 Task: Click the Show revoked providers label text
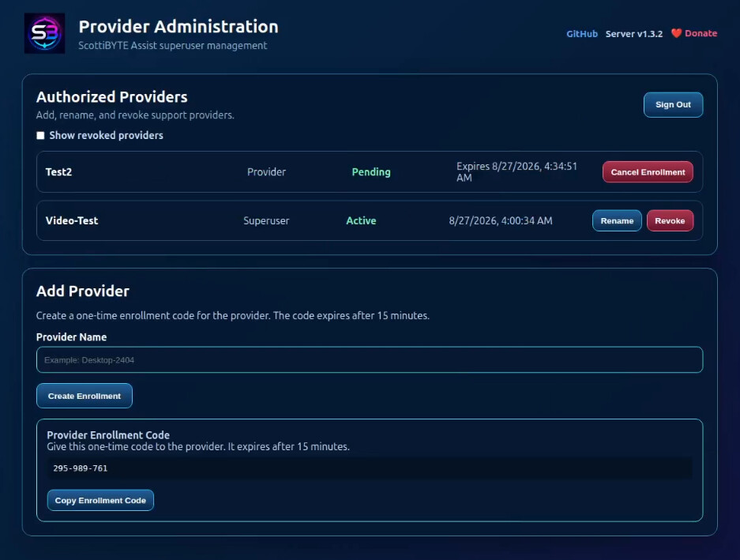click(106, 136)
